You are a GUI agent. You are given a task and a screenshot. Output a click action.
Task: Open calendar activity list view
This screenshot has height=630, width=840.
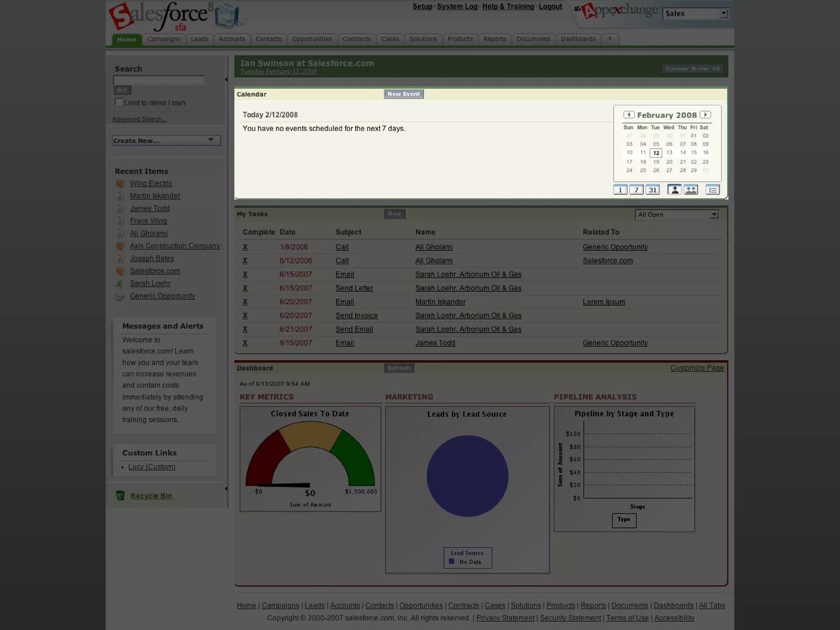click(x=712, y=190)
